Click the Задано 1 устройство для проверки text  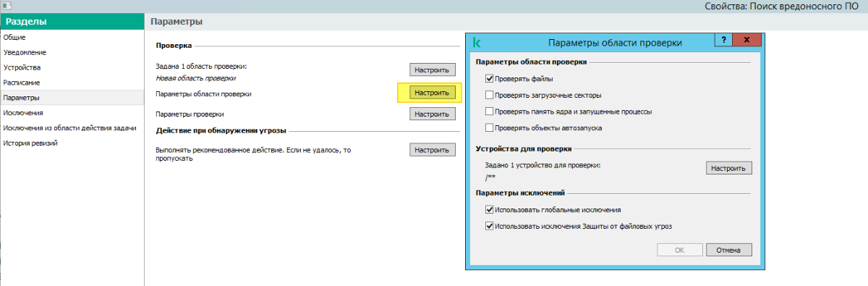coord(543,165)
